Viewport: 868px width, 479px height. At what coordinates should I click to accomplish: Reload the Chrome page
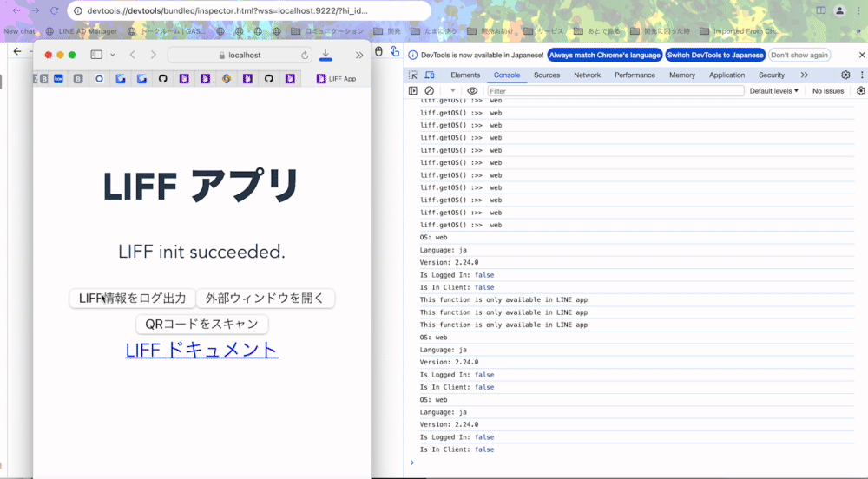click(x=54, y=10)
